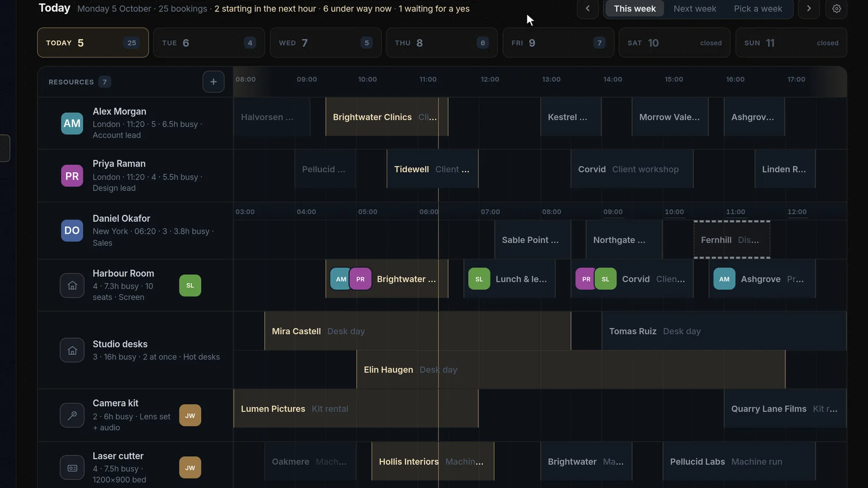Screen dimensions: 868x488
Task: Select the Next week tab
Action: 695,9
